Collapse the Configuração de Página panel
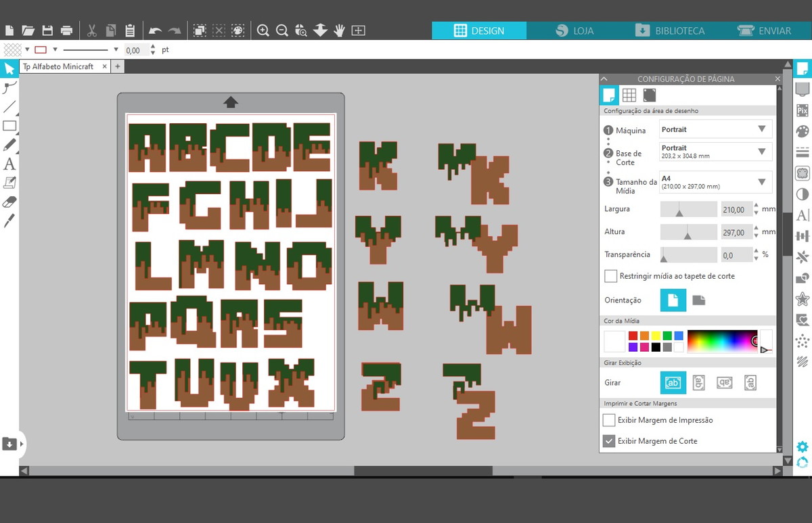The image size is (812, 523). (604, 79)
